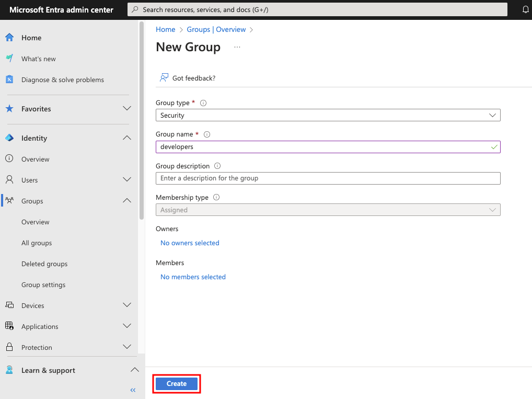Screen dimensions: 532x399
Task: Open the Membership type Assigned dropdown
Action: (x=328, y=210)
